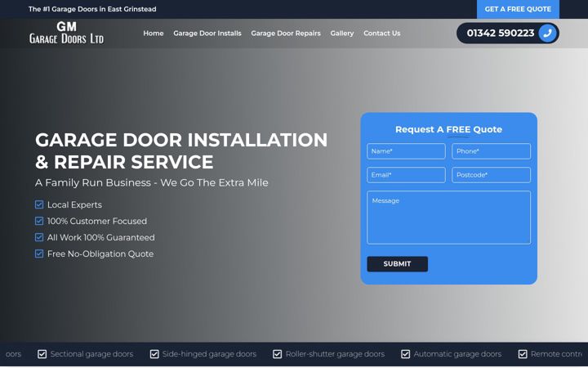Viewport: 588px width, 368px height.
Task: Click the checkmark icon beside All Work 100% Guaranteed
Action: pos(39,237)
